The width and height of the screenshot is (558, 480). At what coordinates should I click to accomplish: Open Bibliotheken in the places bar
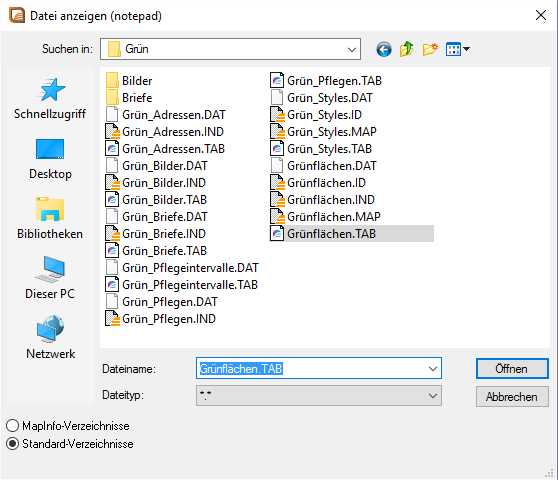[x=50, y=218]
